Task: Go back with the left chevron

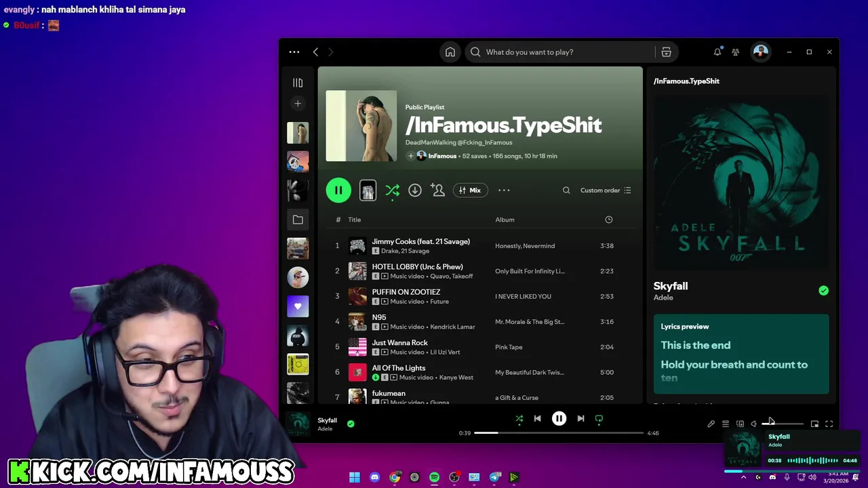Action: (x=315, y=52)
